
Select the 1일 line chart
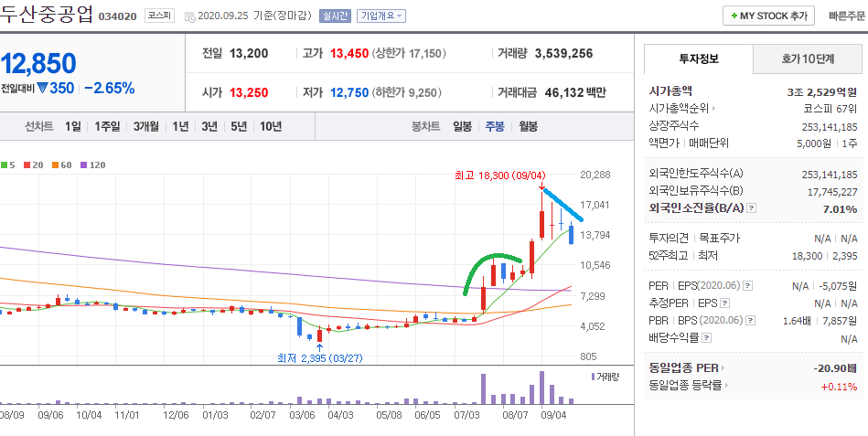pyautogui.click(x=72, y=127)
